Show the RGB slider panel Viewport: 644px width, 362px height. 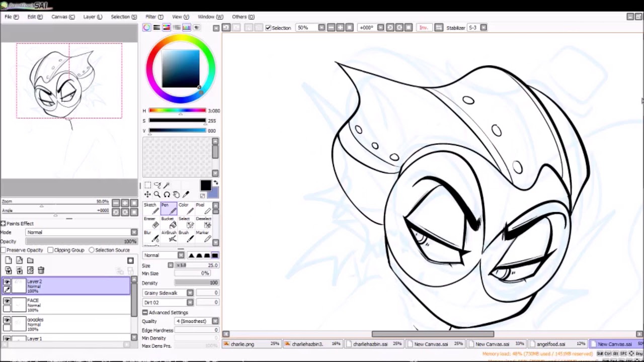[156, 28]
